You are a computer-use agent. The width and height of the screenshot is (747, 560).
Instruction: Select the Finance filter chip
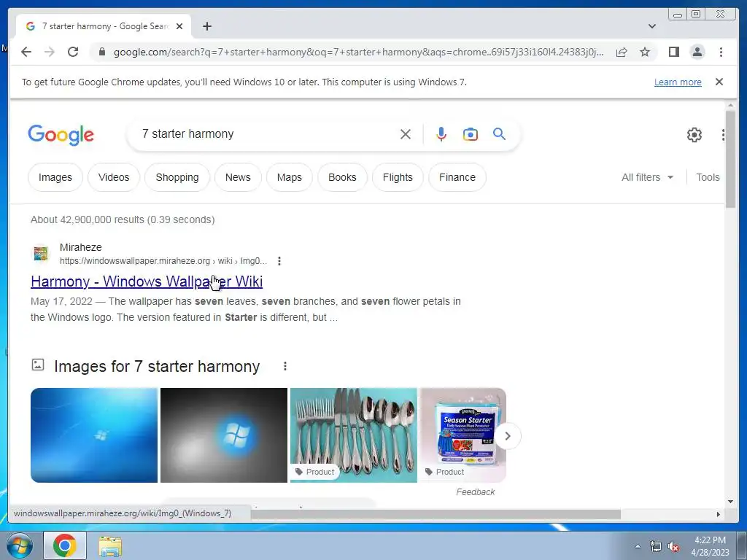457,177
